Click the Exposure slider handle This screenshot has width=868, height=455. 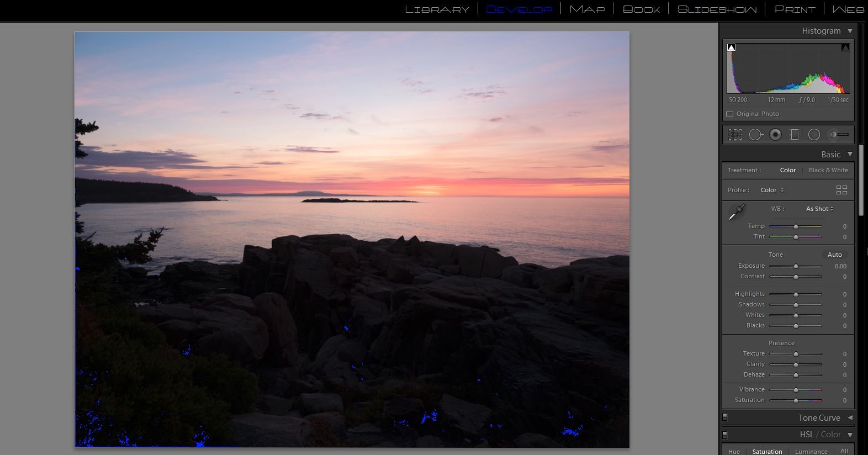pyautogui.click(x=796, y=266)
